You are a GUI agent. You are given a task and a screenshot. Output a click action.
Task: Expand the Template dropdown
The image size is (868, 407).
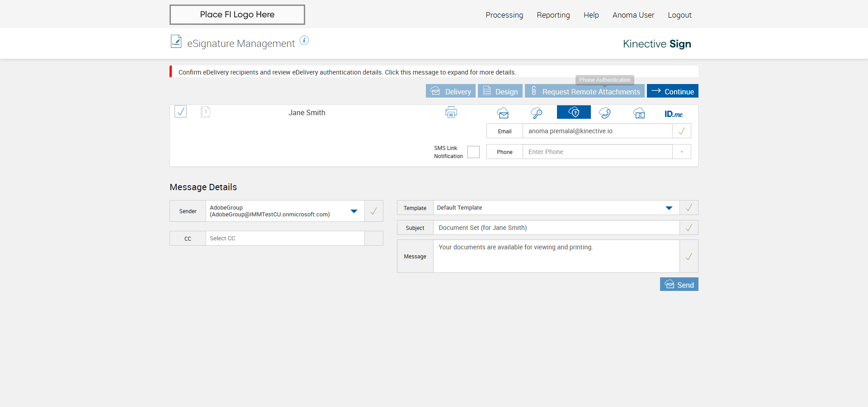[x=669, y=208]
